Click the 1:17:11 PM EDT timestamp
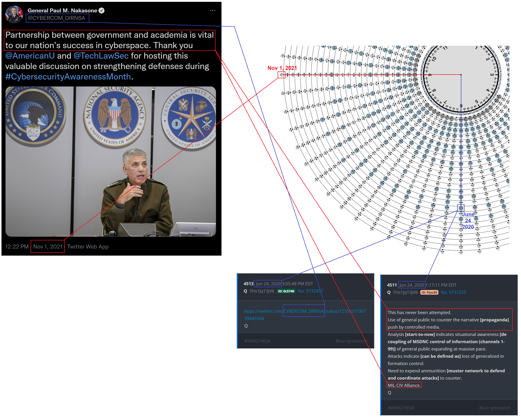 point(441,285)
